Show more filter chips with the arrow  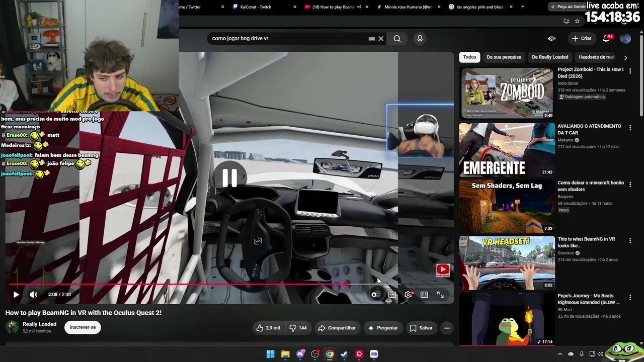(x=625, y=58)
